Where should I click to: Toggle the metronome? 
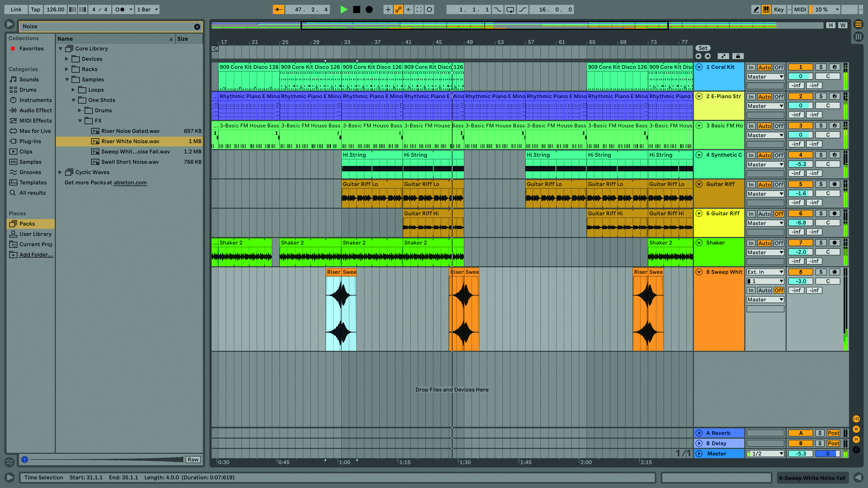(120, 9)
